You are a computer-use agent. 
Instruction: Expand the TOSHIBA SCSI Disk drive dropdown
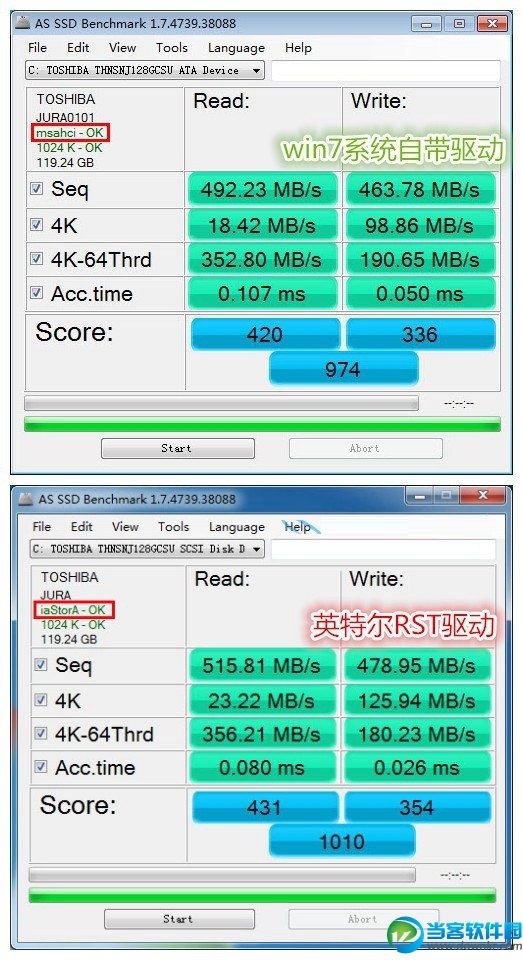[x=257, y=549]
